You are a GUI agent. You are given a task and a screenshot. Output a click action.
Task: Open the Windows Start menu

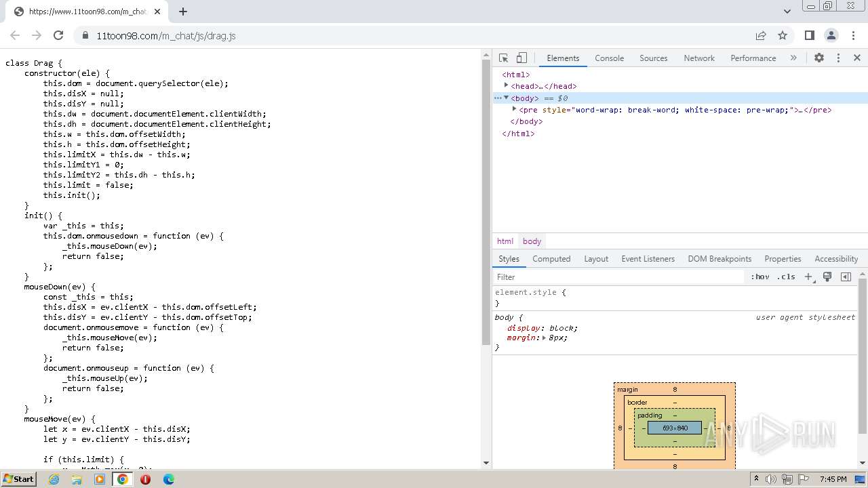pyautogui.click(x=18, y=479)
